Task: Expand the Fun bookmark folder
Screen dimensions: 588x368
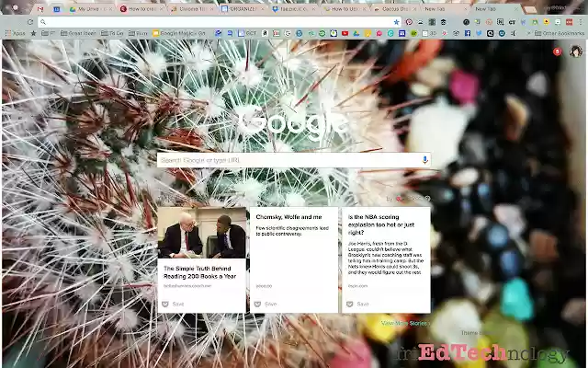Action: [x=138, y=33]
